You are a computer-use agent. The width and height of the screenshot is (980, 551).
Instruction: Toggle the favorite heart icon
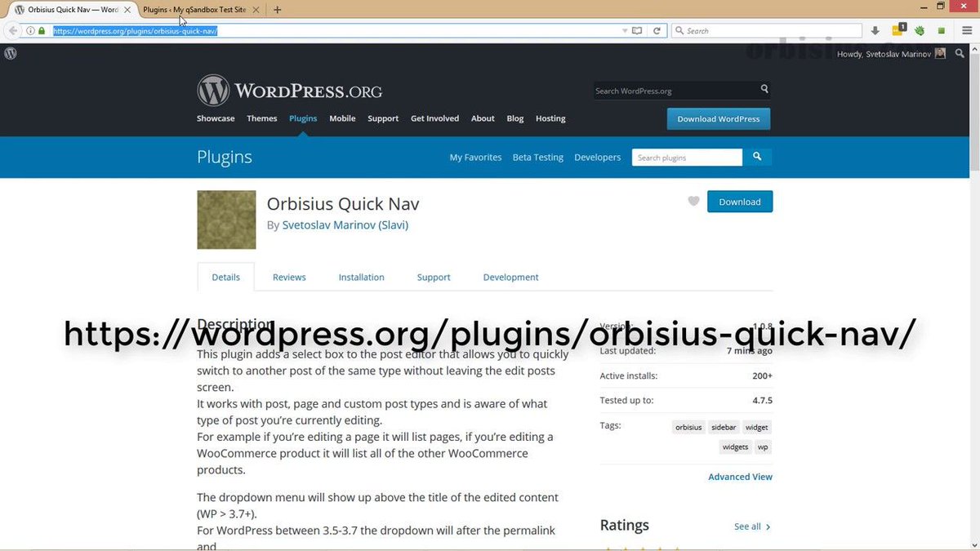click(693, 202)
